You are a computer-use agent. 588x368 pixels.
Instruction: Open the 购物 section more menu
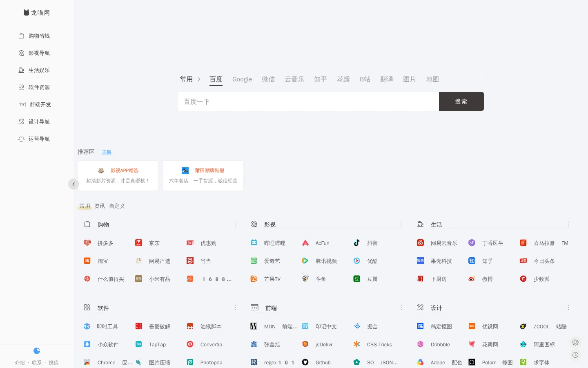235,224
